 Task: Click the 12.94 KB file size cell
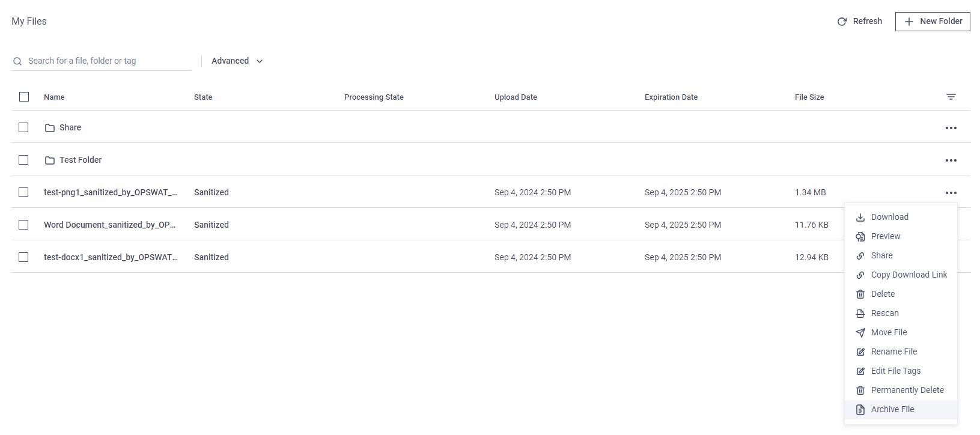[812, 257]
